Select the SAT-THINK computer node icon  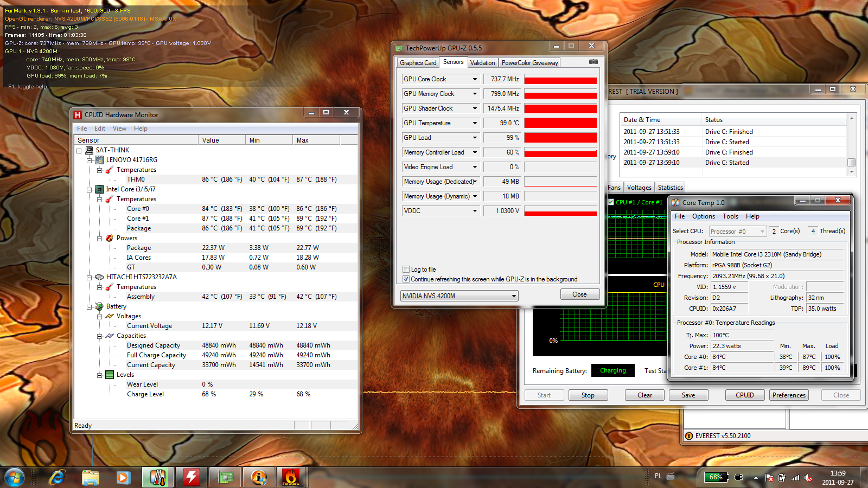[90, 150]
